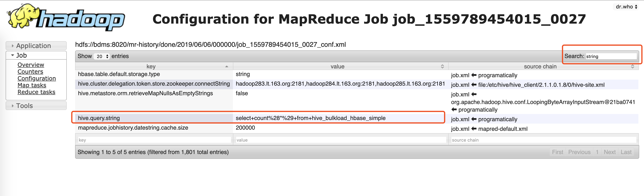Image resolution: width=644 pixels, height=196 pixels.
Task: Go to the Configuration link
Action: point(37,78)
